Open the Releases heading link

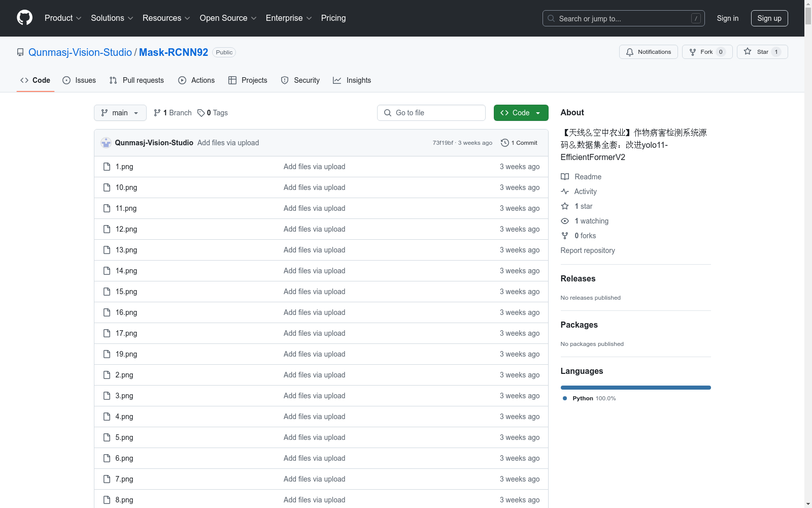[x=578, y=278]
